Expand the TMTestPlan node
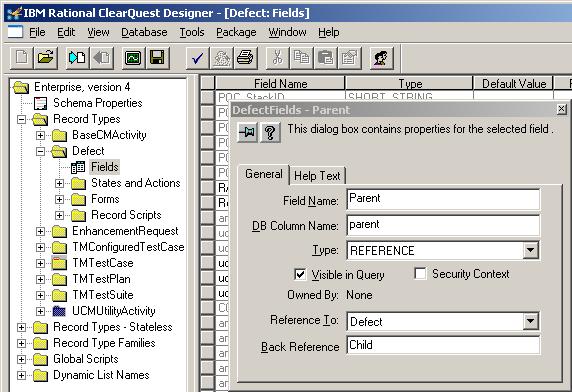Viewport: 572px width, 392px height. pos(40,279)
